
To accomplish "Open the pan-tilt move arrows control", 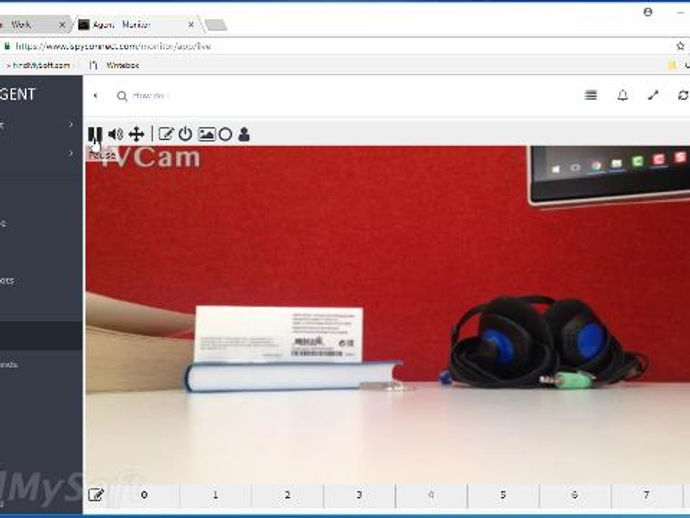I will (x=136, y=134).
